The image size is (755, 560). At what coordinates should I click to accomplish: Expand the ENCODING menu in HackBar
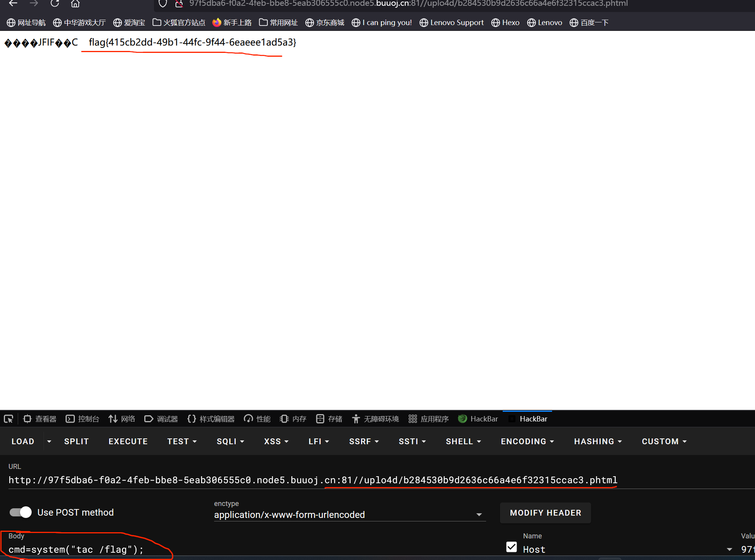click(527, 441)
